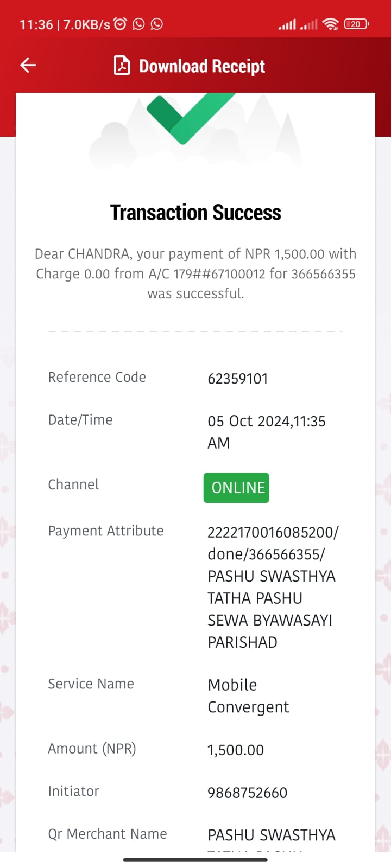Tap the first WhatsApp notification icon
Image resolution: width=391 pixels, height=868 pixels.
(x=138, y=24)
